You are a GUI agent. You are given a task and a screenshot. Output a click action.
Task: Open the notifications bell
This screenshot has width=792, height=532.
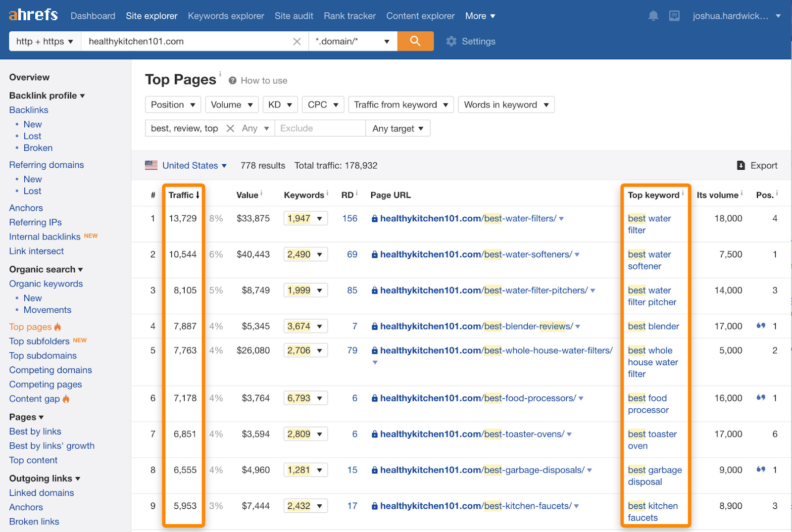(x=653, y=15)
